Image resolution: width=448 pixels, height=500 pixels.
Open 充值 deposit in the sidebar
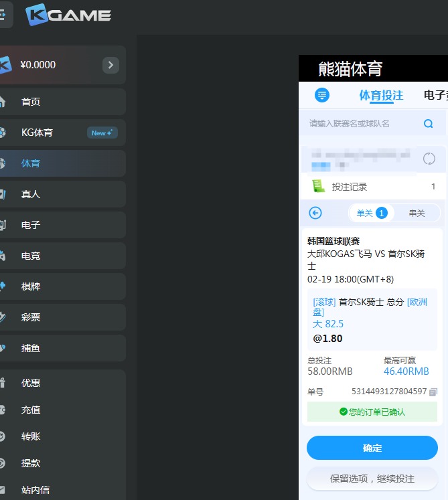coord(62,410)
